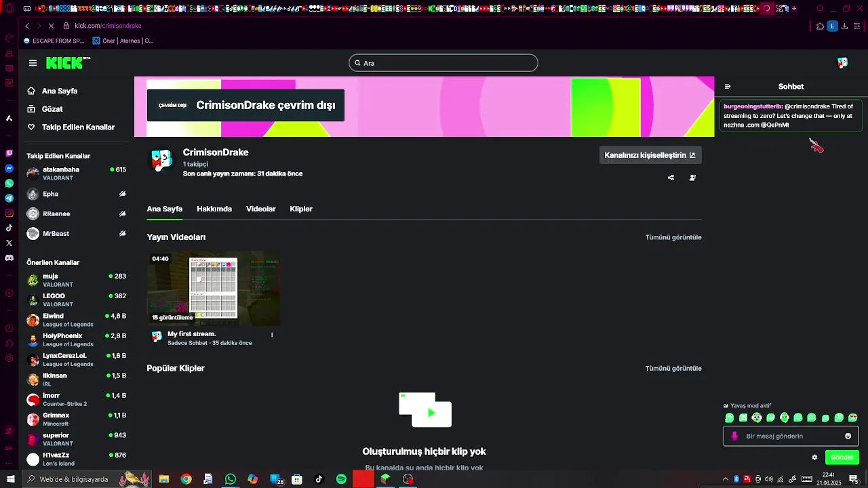Viewport: 868px width, 488px height.
Task: Open the RRaenee followed channel
Action: (76, 213)
